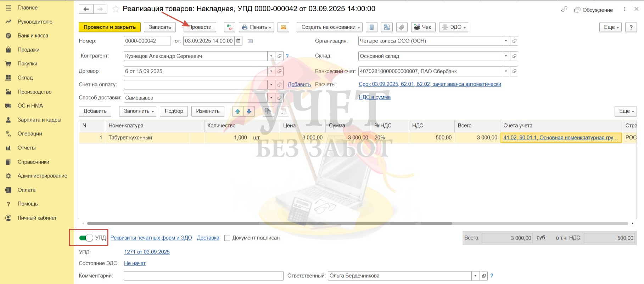The height and width of the screenshot is (284, 644).
Task: Click the Администрирование gear icon
Action: point(9,176)
